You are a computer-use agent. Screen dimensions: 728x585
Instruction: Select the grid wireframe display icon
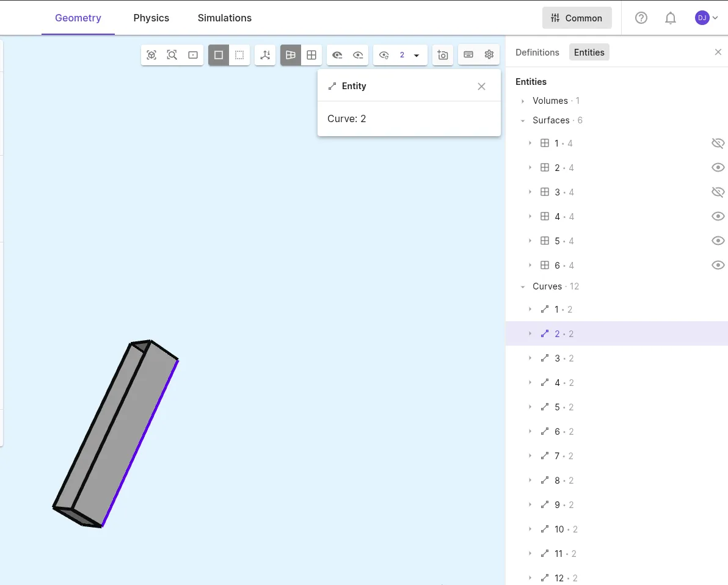[311, 55]
